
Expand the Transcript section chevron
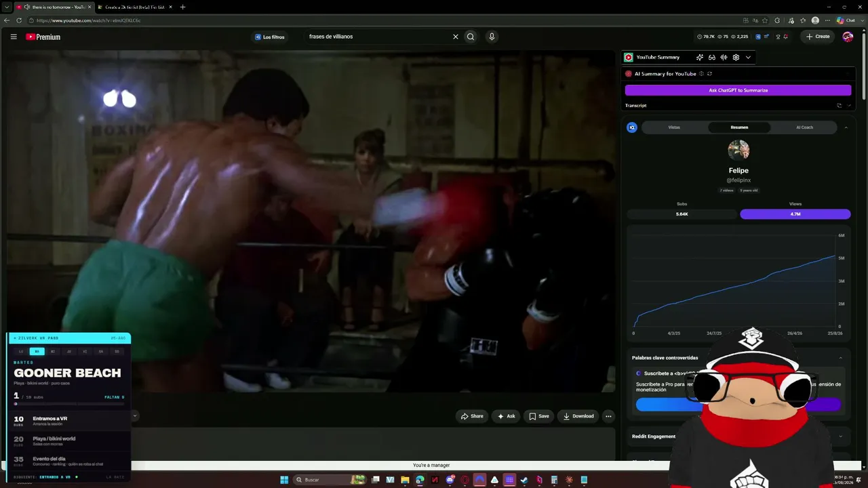(x=849, y=106)
